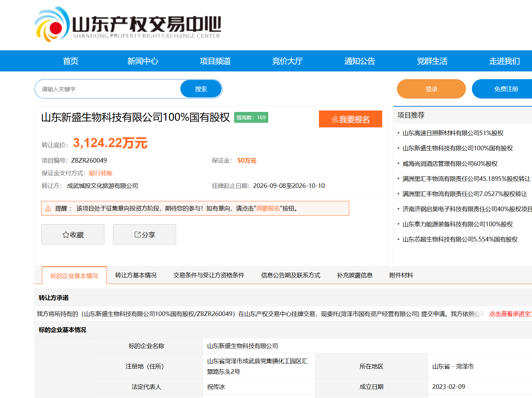Click the red 点击查看承诺全文 link
This screenshot has height=398, width=532.
point(510,314)
